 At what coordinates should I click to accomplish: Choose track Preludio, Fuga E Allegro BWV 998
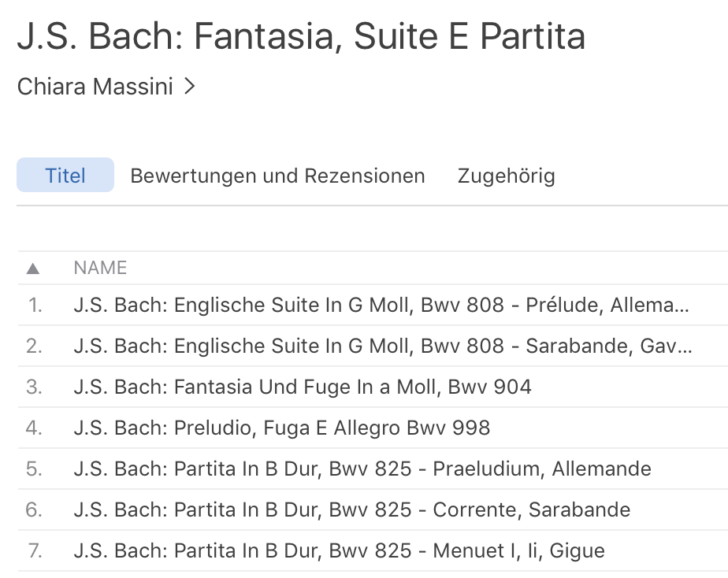click(x=281, y=428)
